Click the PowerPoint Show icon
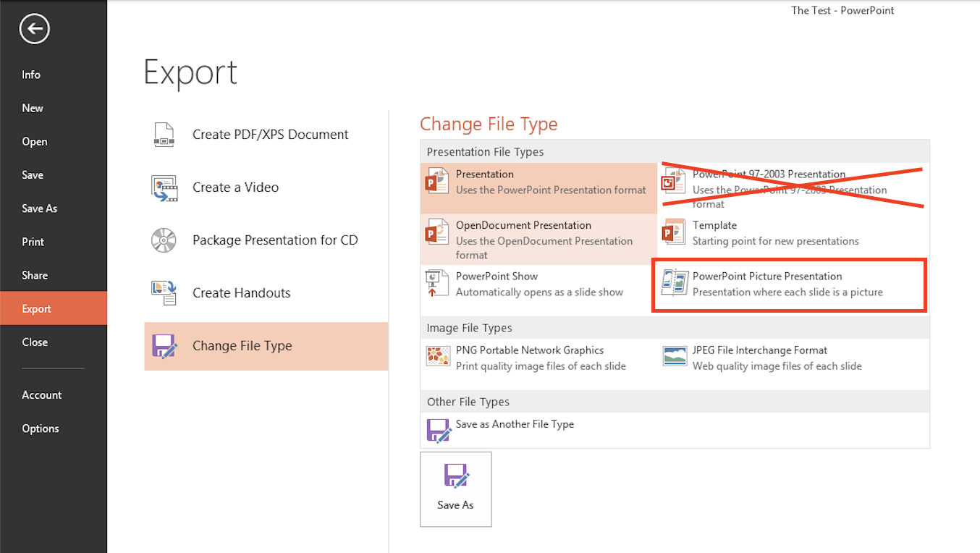 coord(438,283)
